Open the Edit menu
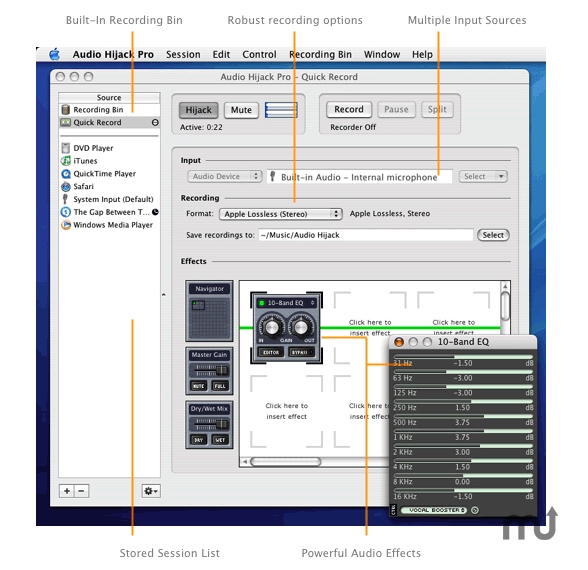588x570 pixels. coord(221,54)
